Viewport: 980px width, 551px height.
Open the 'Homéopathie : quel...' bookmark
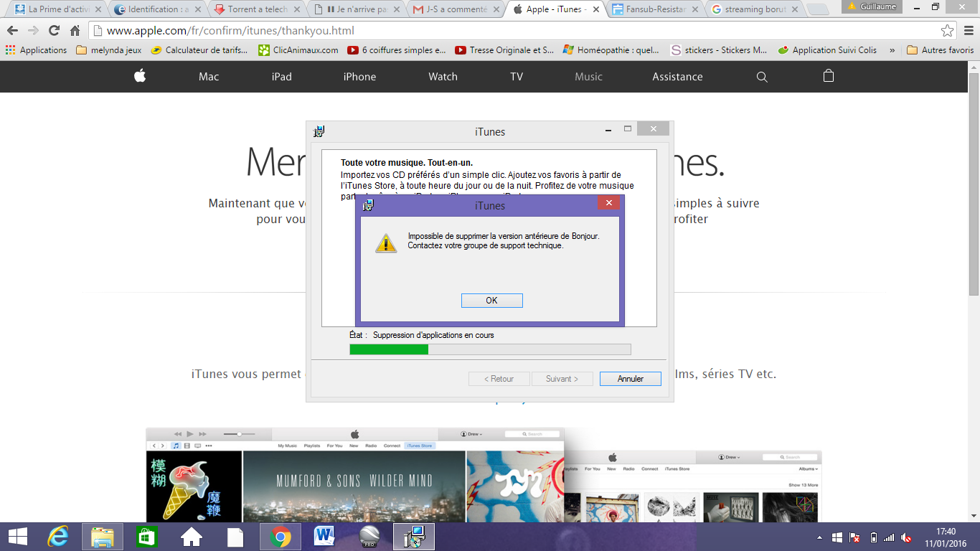611,50
